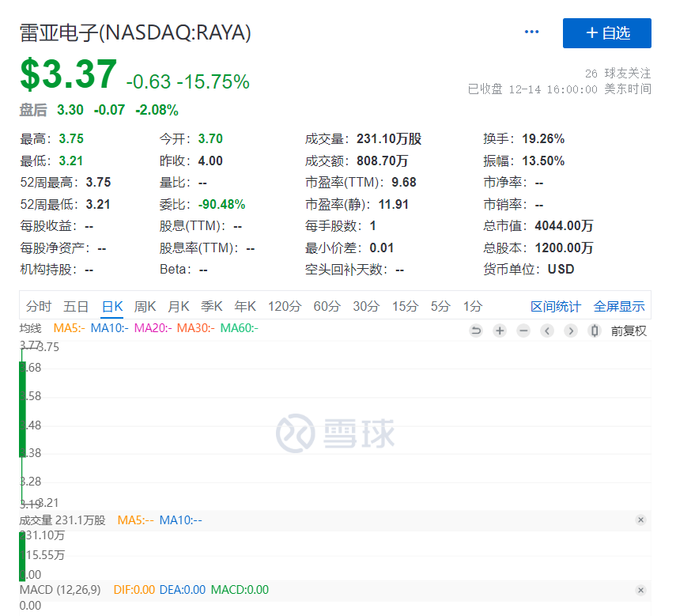Select the 周K weekly chart tab
This screenshot has height=616, width=676.
[145, 307]
